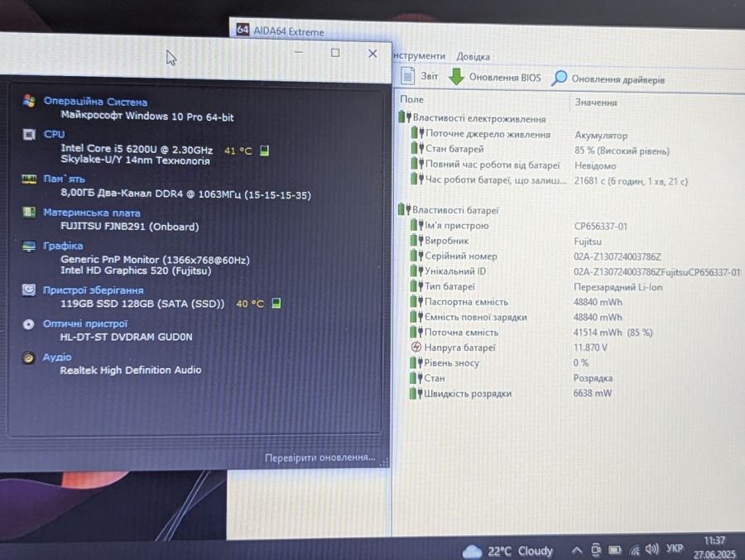Click the magnifier Оновлення драйверів icon
The width and height of the screenshot is (745, 560).
coord(559,79)
